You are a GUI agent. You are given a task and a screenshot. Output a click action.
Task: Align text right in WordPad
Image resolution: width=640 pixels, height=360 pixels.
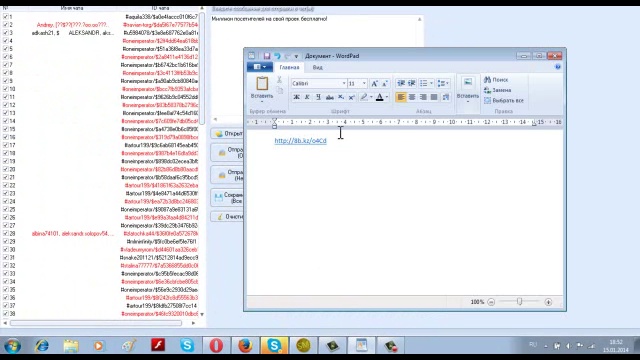[x=423, y=97]
